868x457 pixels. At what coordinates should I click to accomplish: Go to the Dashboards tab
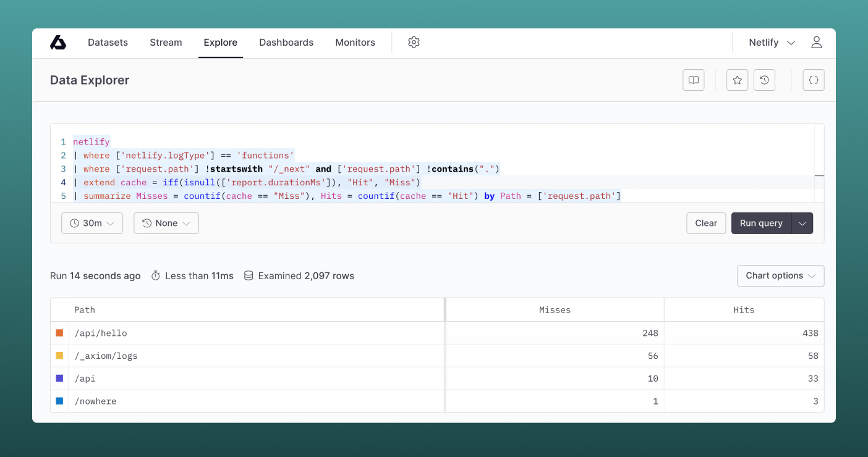click(x=286, y=43)
